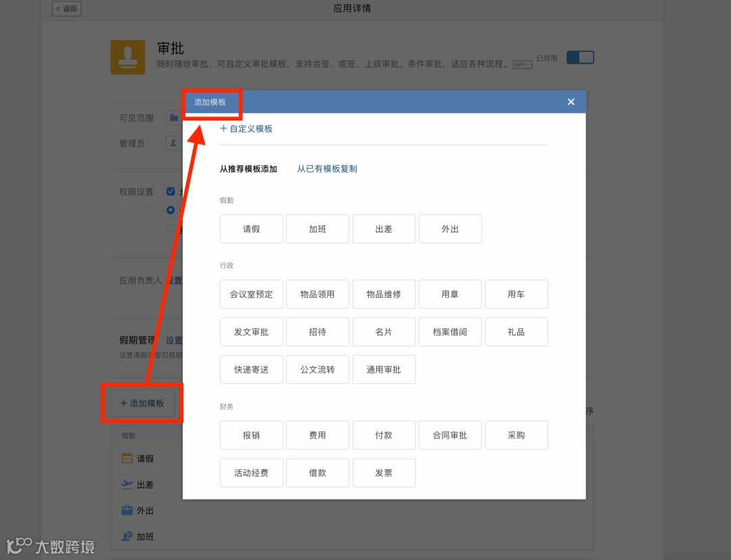Image resolution: width=731 pixels, height=560 pixels.
Task: Open the API dropdown badge
Action: click(522, 64)
